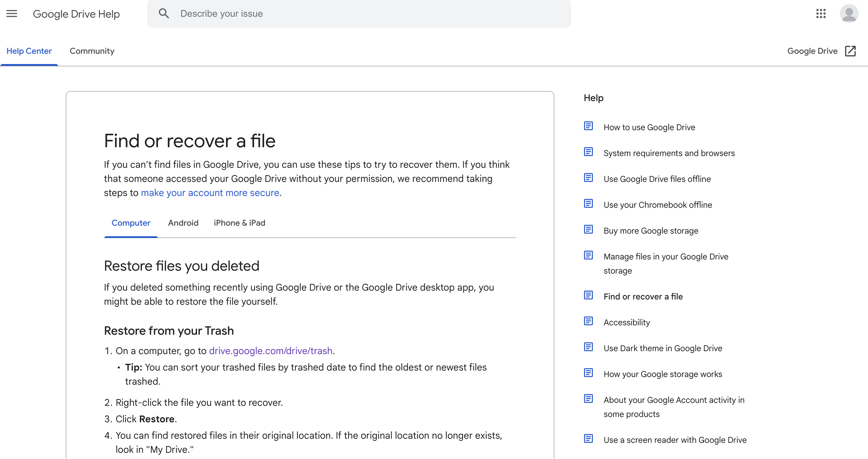Open the hamburger main menu
Viewport: 868px width, 459px height.
(x=12, y=14)
